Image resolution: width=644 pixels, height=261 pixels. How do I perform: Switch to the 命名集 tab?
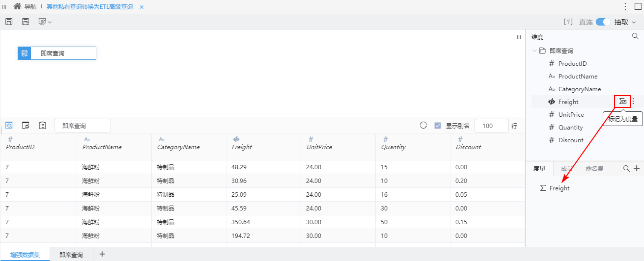[x=594, y=168]
